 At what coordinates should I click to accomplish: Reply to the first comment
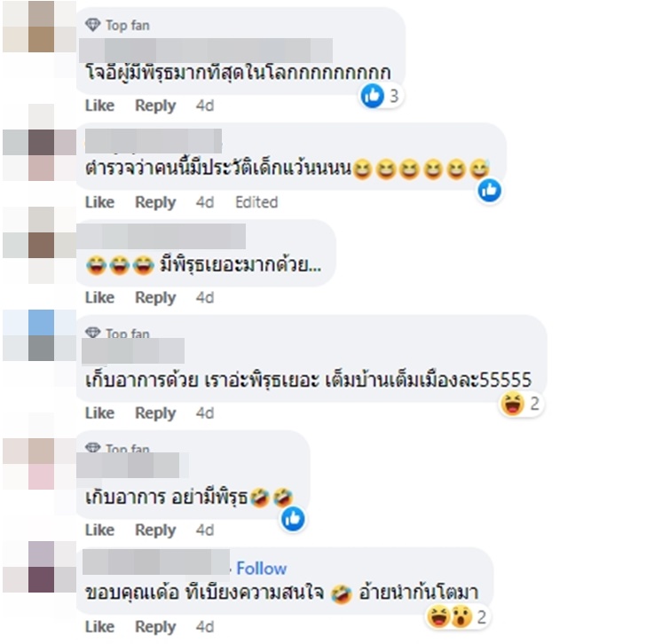click(155, 106)
